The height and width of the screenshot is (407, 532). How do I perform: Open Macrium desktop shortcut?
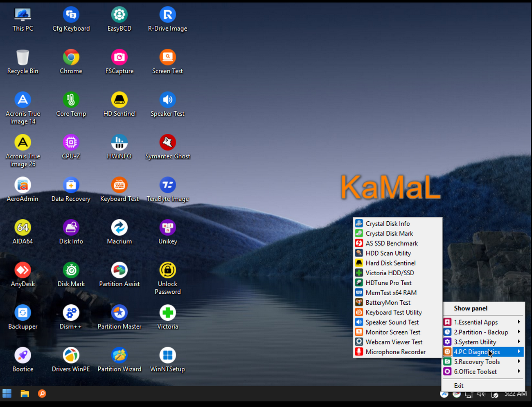(x=119, y=233)
